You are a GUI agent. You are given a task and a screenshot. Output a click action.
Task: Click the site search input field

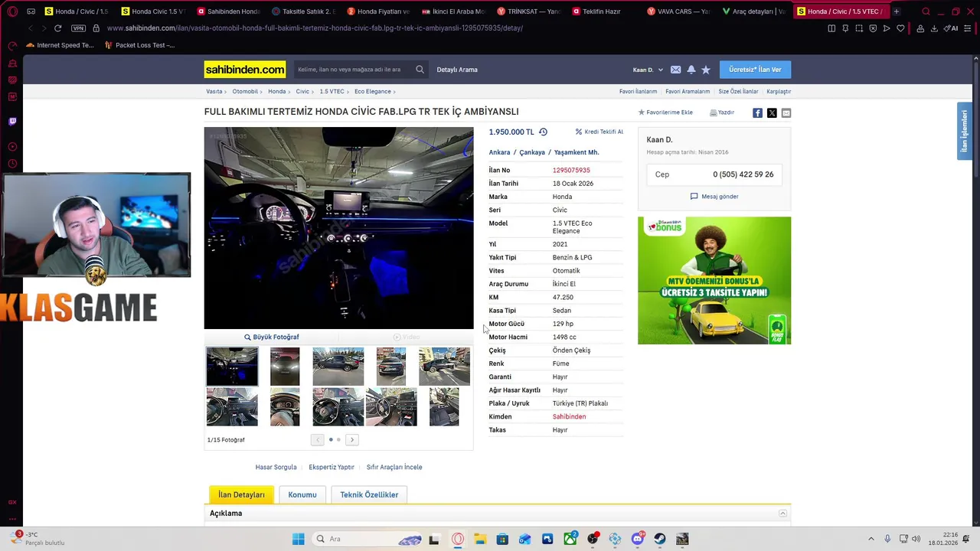click(354, 70)
